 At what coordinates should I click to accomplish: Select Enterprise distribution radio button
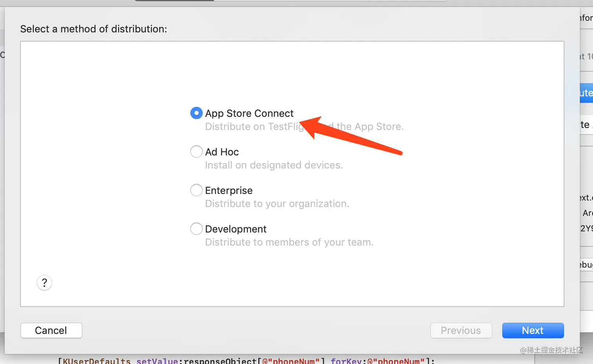tap(196, 190)
